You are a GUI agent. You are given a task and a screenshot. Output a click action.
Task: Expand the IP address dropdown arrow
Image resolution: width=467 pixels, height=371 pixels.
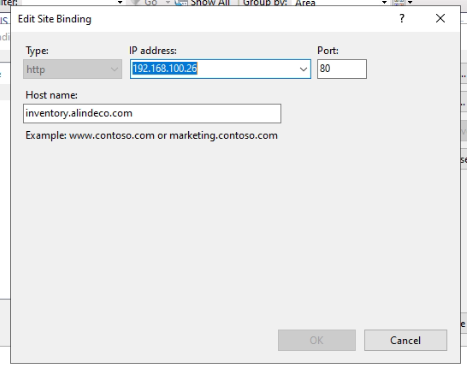click(x=303, y=69)
